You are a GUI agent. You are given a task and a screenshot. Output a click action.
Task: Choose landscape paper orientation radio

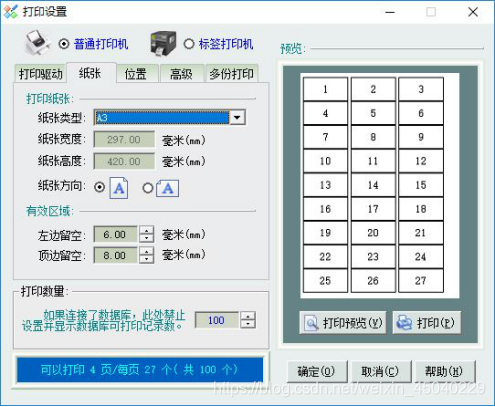[148, 188]
